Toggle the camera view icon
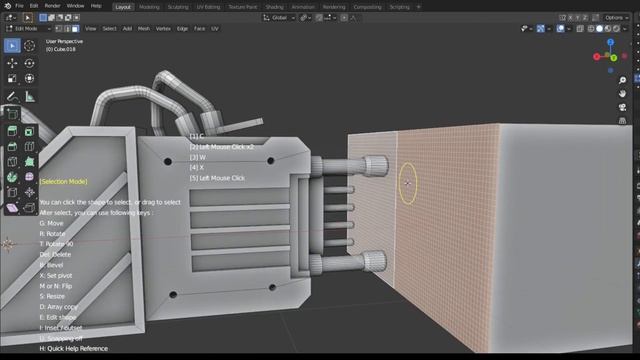The height and width of the screenshot is (360, 640). coord(622,107)
